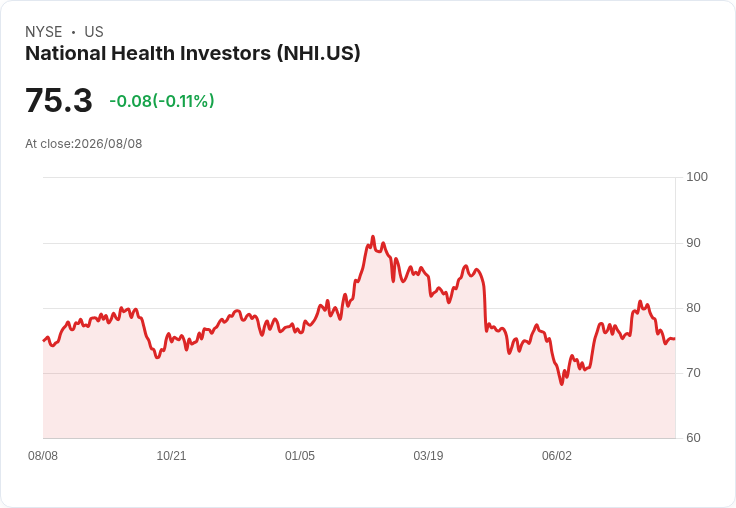Click the rightmost end of the price line
The height and width of the screenshot is (508, 736).
(675, 339)
